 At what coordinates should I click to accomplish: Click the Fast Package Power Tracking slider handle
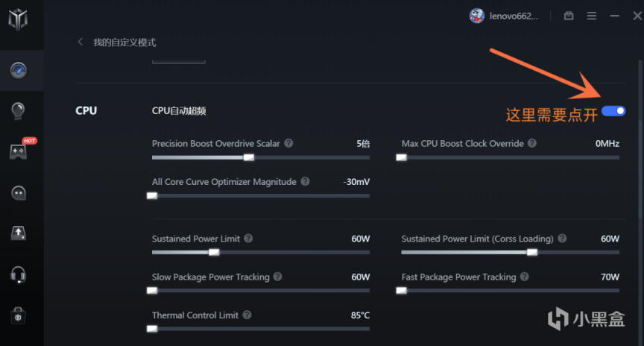(x=402, y=290)
